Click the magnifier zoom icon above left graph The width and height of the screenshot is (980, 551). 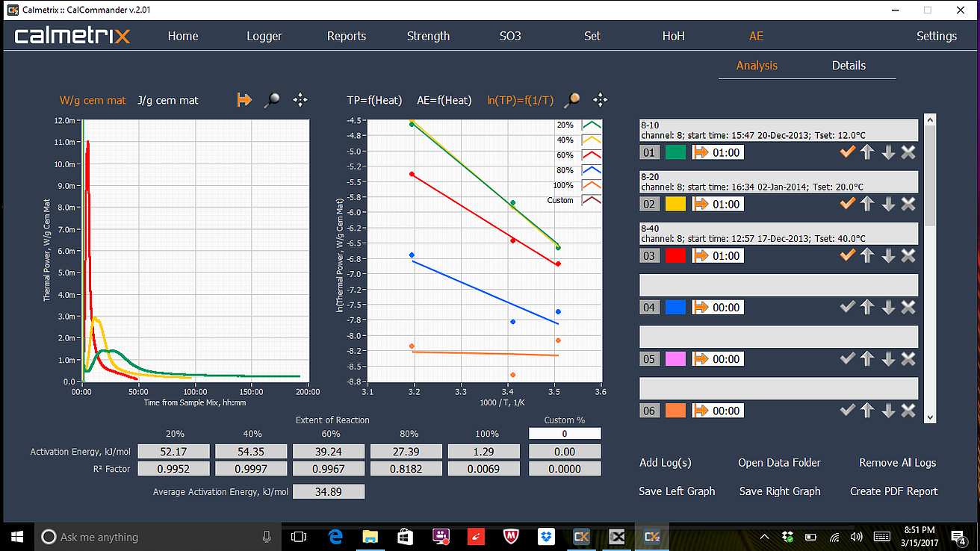pyautogui.click(x=273, y=100)
